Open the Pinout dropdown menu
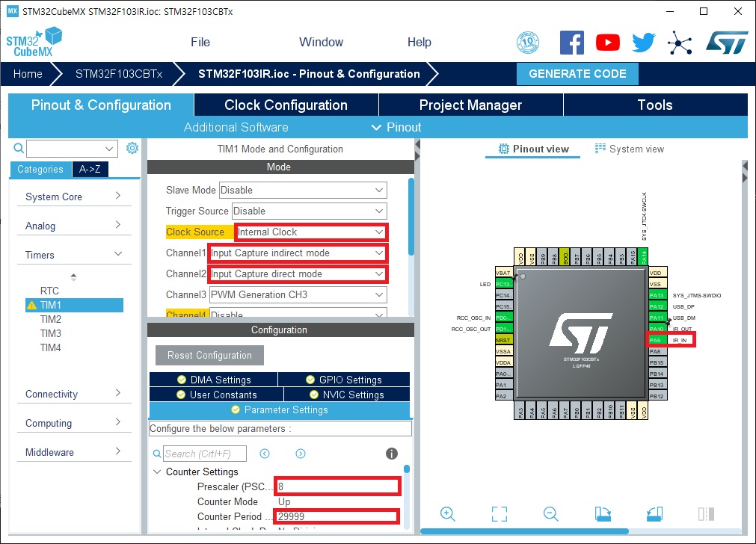 pos(396,127)
